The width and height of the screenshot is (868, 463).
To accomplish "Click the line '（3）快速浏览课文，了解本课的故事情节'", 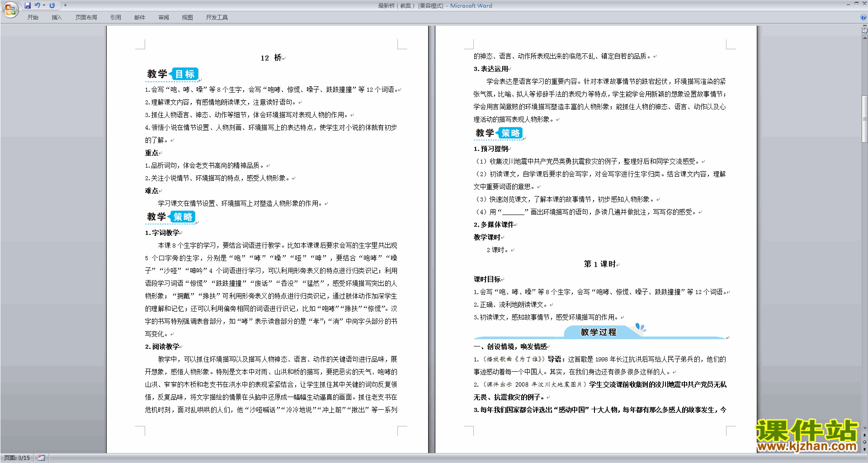I will click(563, 200).
